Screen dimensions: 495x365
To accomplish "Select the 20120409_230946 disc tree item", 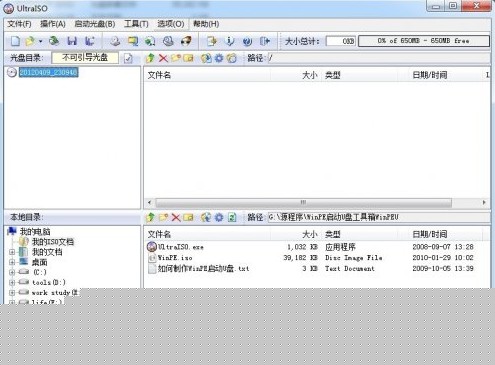I will [48, 72].
